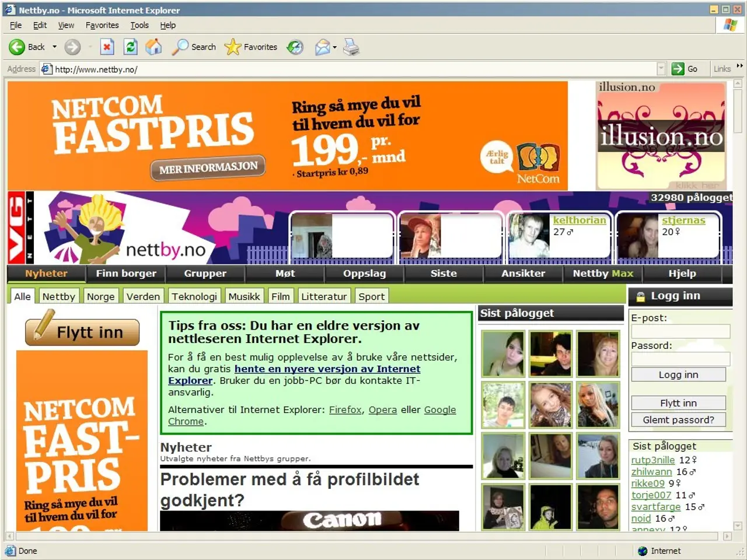The height and width of the screenshot is (560, 747).
Task: Open the address bar dropdown list
Action: tap(661, 69)
